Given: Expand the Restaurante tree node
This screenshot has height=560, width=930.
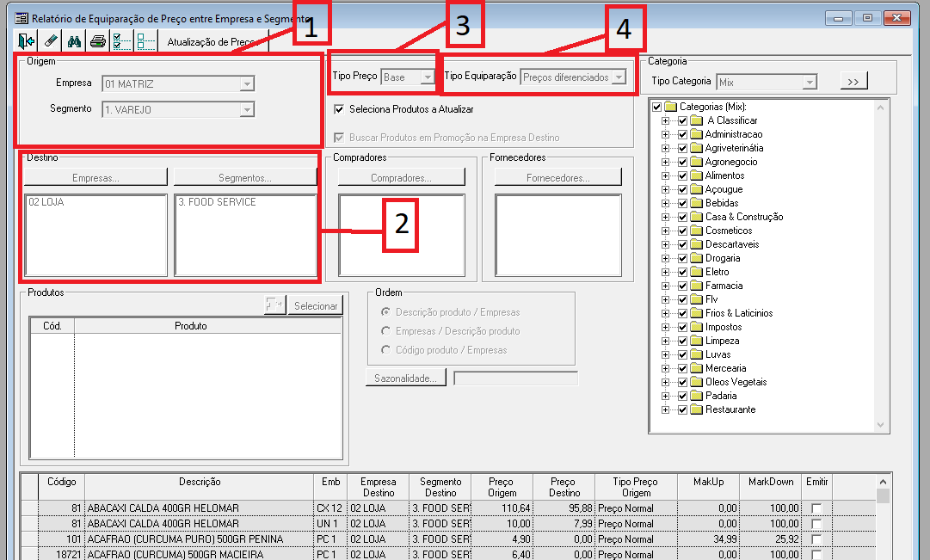Looking at the screenshot, I should click(x=666, y=409).
